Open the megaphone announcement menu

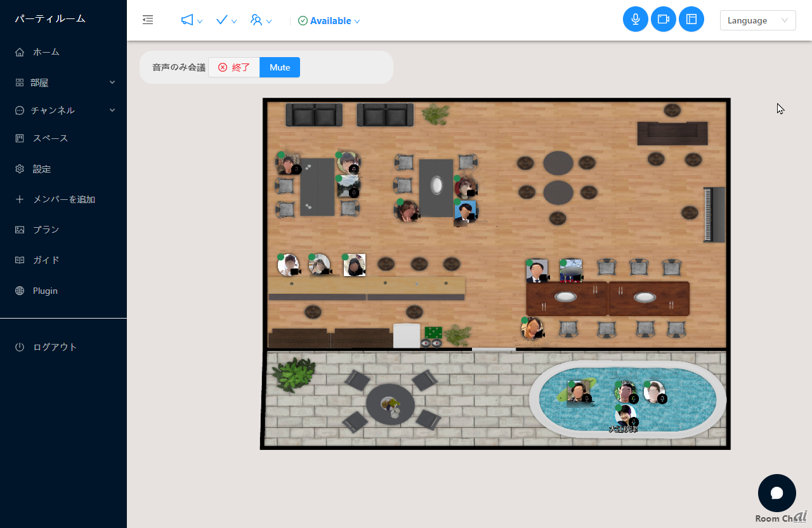point(191,20)
